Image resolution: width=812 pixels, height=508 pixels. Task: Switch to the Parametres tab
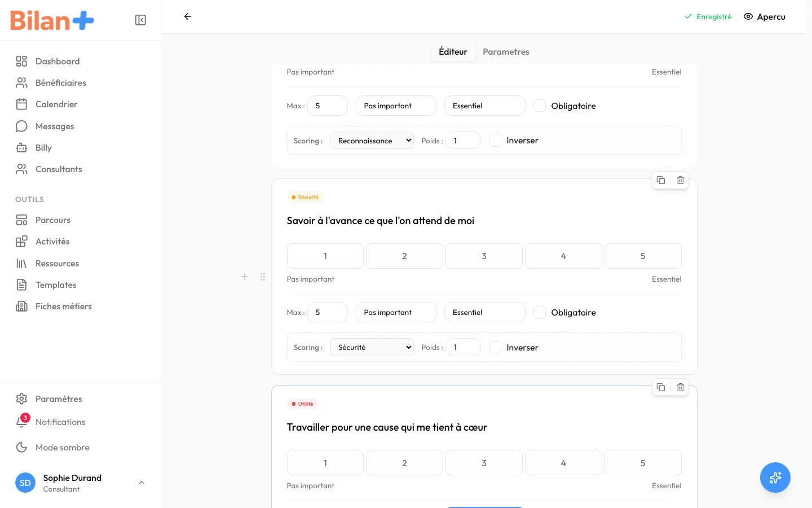(506, 52)
